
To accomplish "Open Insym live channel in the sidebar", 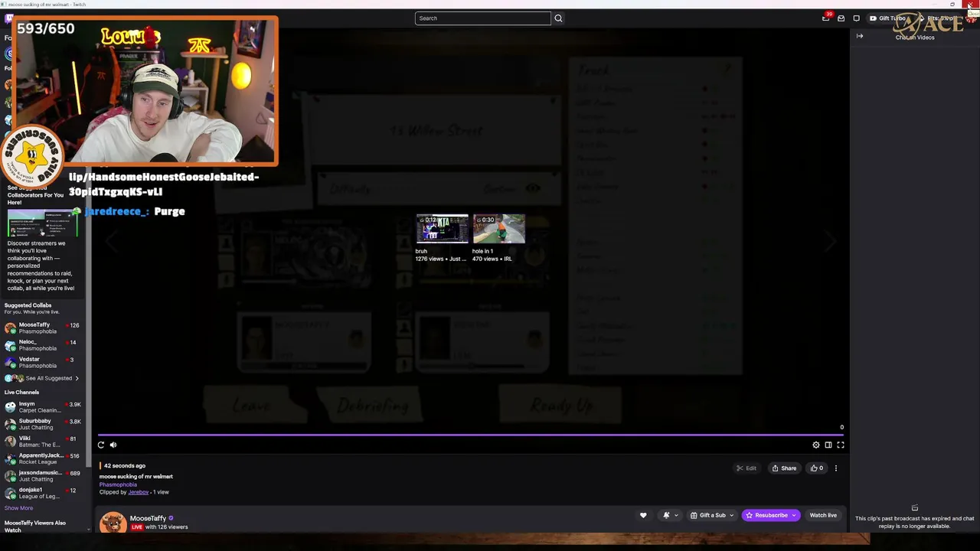I will point(42,407).
